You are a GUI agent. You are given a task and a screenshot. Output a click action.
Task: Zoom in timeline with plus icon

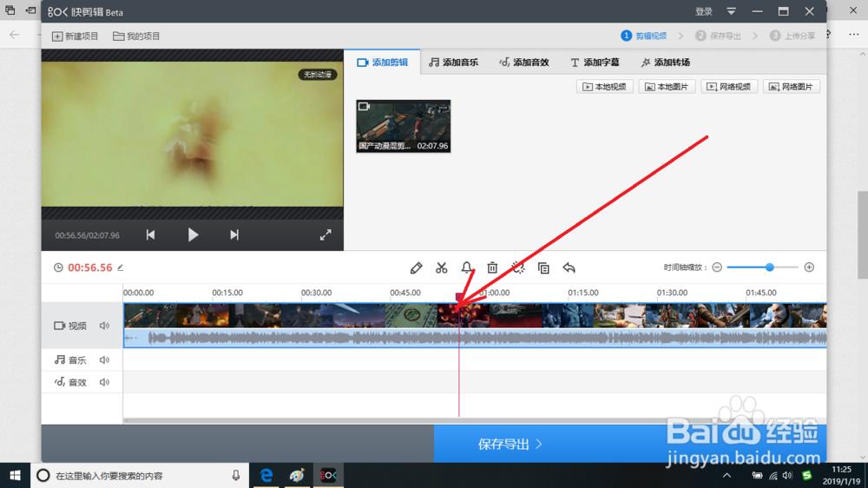(x=809, y=267)
